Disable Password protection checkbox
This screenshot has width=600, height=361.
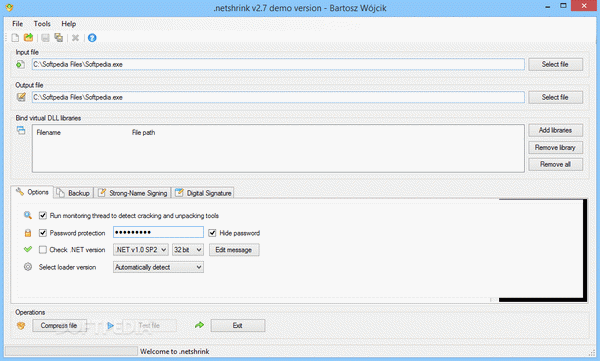click(x=43, y=233)
